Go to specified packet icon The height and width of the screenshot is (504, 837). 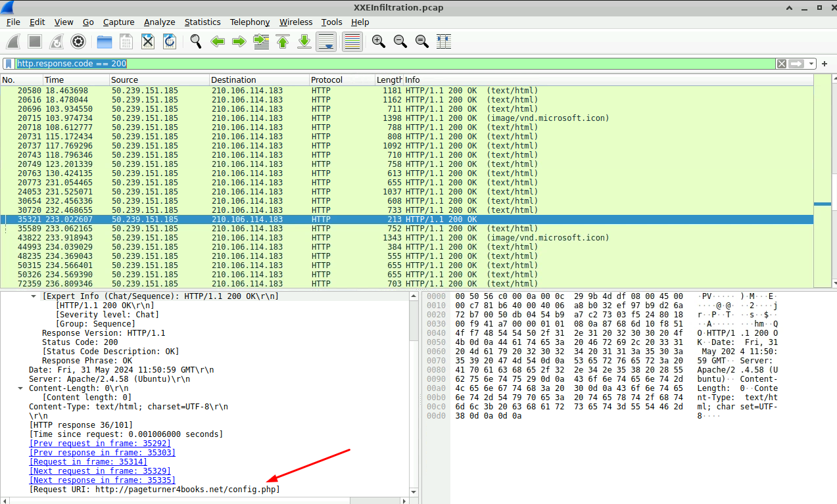point(261,41)
